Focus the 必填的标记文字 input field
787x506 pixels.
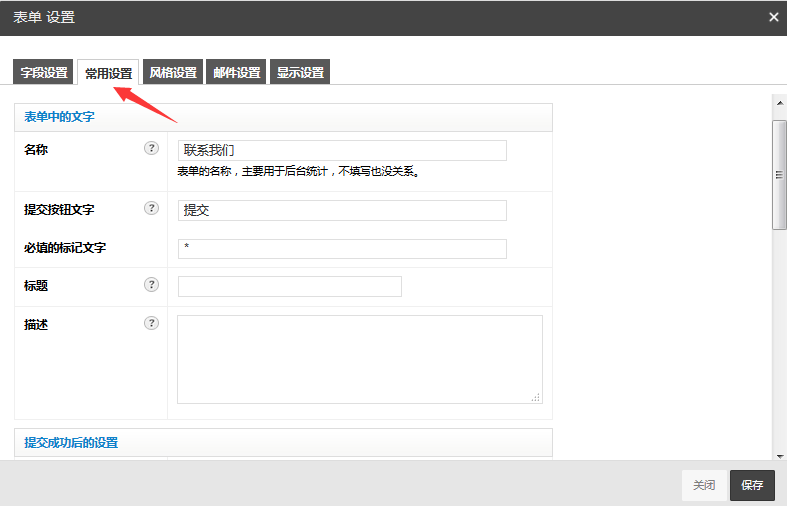coord(342,249)
